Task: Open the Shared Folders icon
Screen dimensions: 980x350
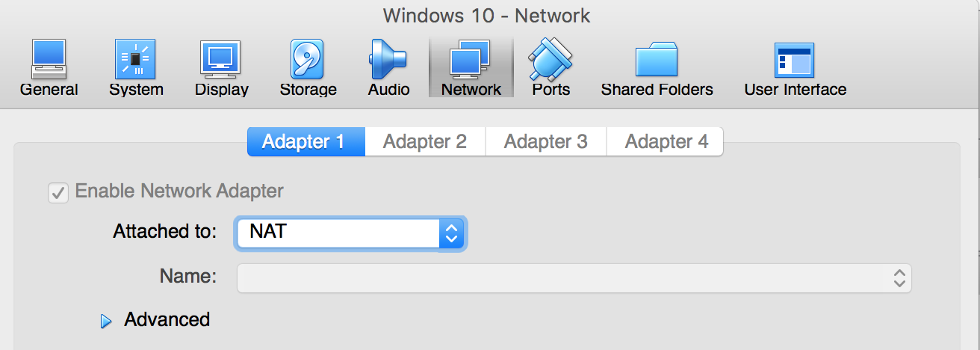Action: coord(657,61)
